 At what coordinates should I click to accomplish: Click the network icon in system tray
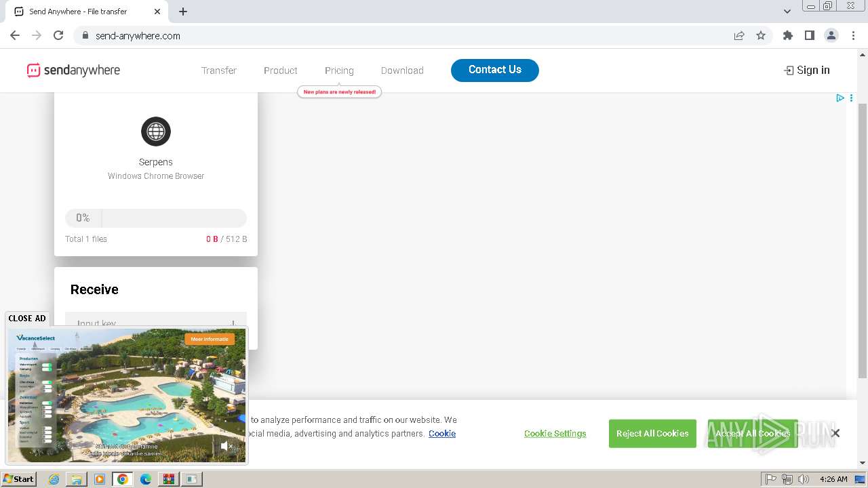click(x=787, y=479)
